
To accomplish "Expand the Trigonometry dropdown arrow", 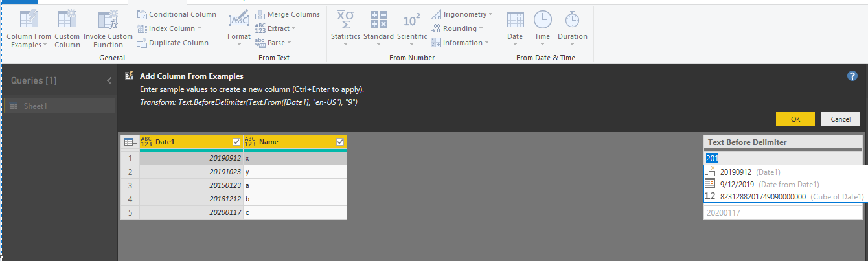I will point(490,14).
